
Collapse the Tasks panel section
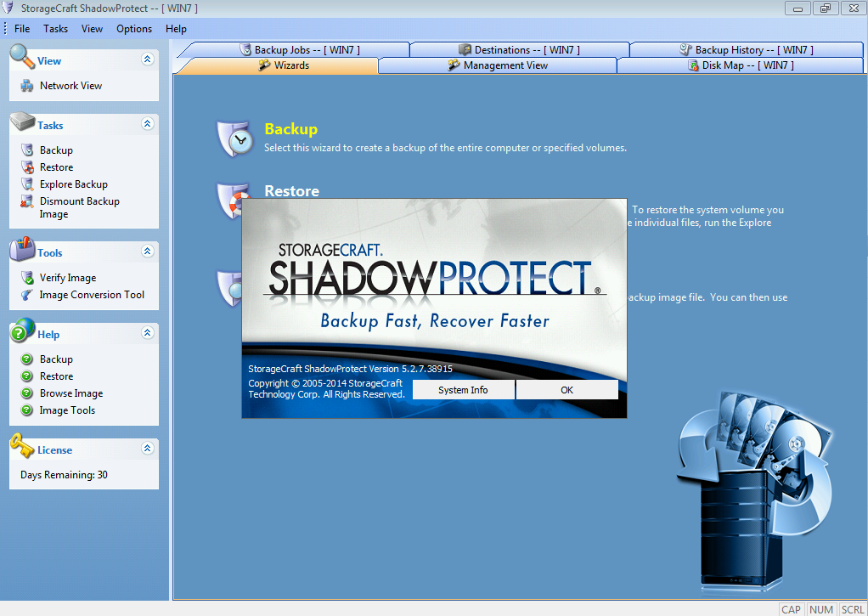point(148,124)
